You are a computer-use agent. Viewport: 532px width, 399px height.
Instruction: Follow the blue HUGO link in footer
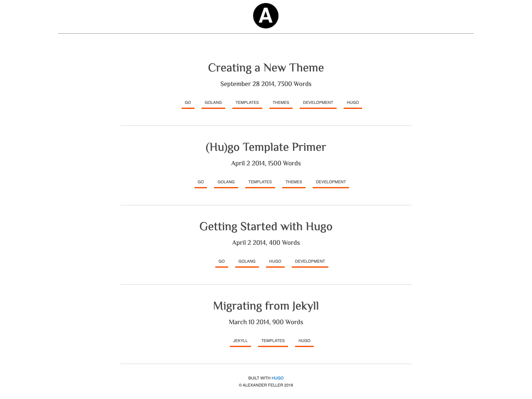(x=278, y=378)
